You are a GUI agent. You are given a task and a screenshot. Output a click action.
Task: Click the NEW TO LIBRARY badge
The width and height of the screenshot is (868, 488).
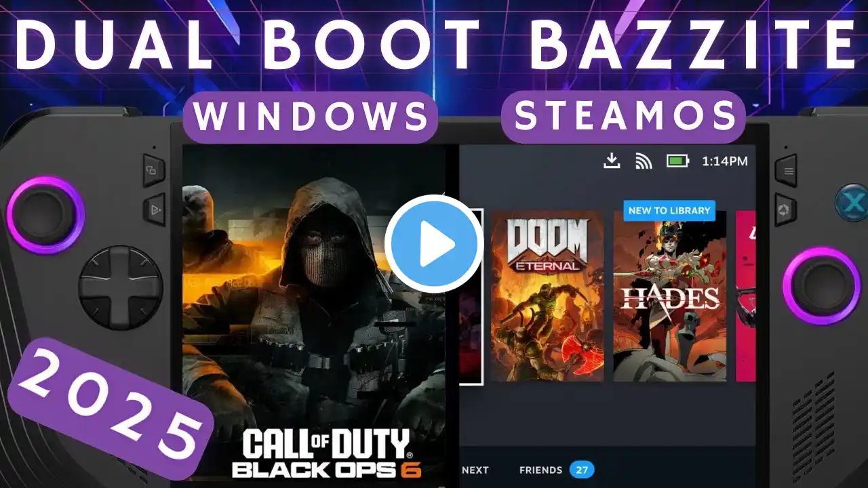click(669, 210)
